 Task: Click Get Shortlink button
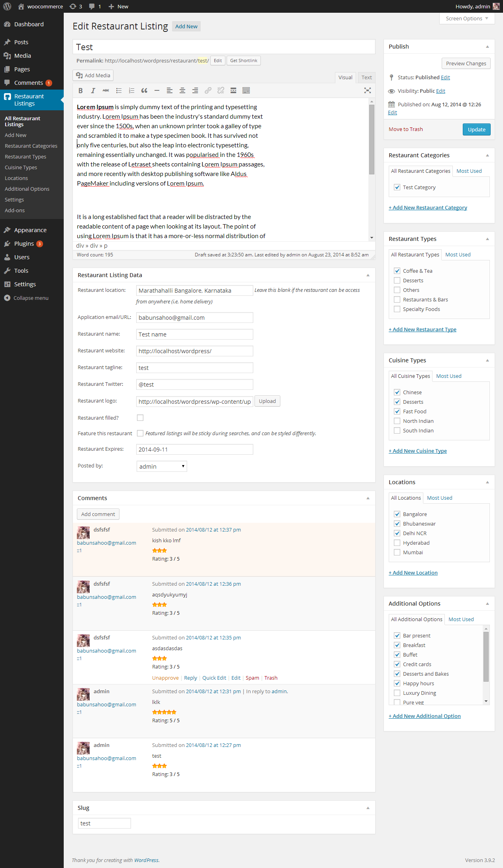(x=244, y=61)
